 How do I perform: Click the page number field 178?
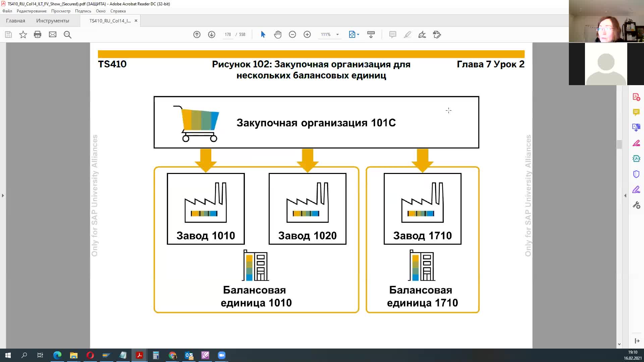pos(228,35)
